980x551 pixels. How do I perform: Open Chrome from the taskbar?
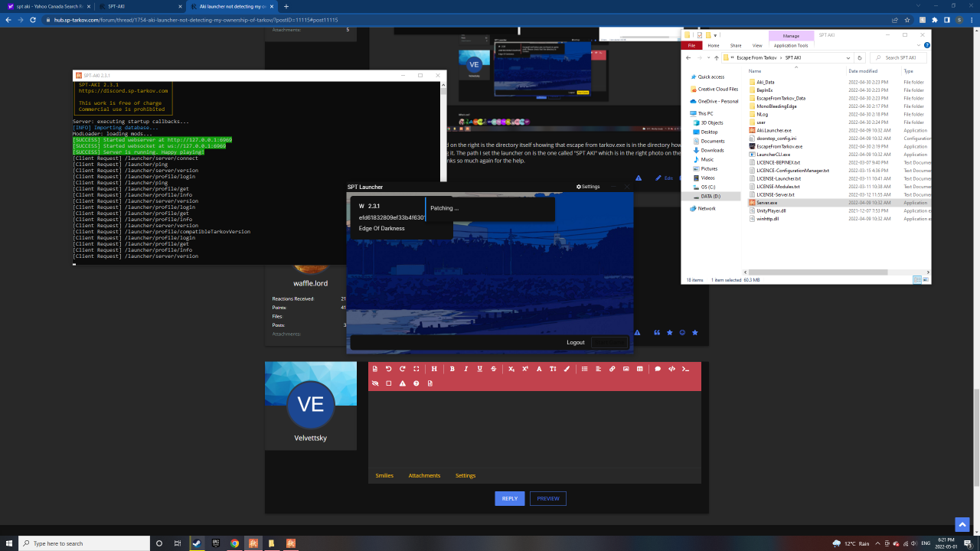pos(234,543)
